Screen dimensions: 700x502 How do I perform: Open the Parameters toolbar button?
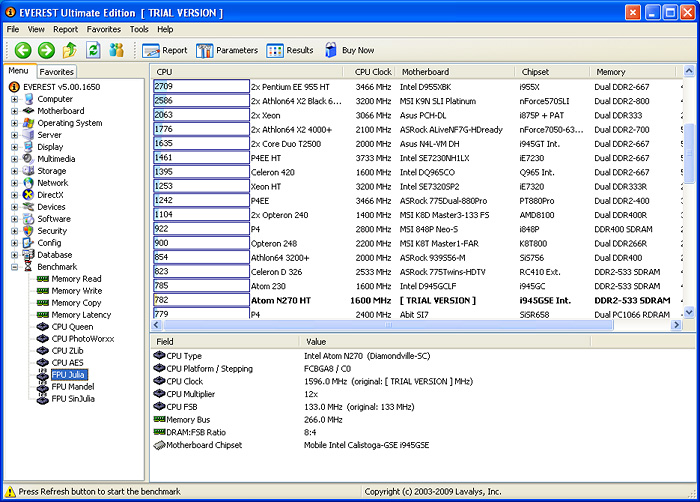[x=227, y=50]
